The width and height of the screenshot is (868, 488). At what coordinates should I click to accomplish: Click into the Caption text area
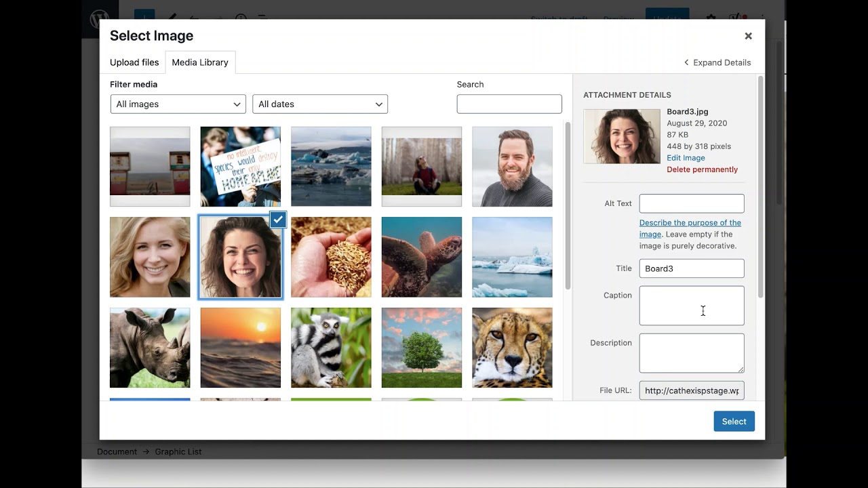(692, 306)
